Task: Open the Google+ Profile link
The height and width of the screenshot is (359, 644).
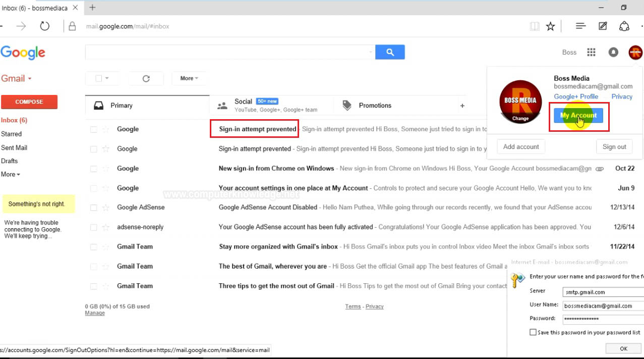Action: coord(576,96)
